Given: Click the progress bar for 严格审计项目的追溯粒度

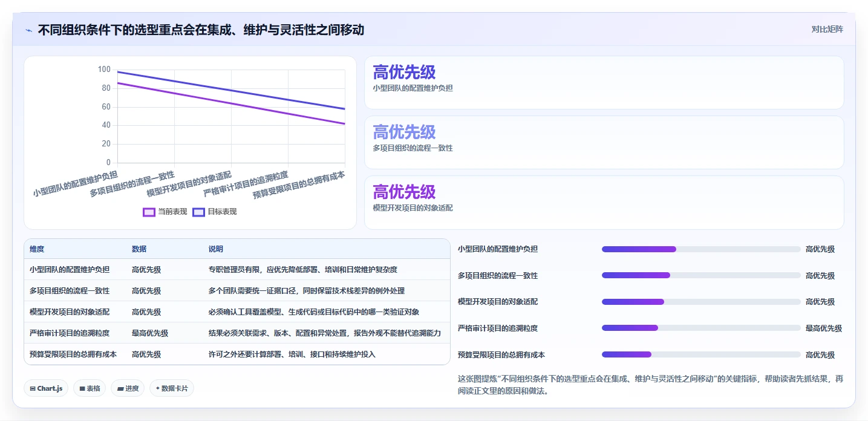Looking at the screenshot, I should click(701, 328).
